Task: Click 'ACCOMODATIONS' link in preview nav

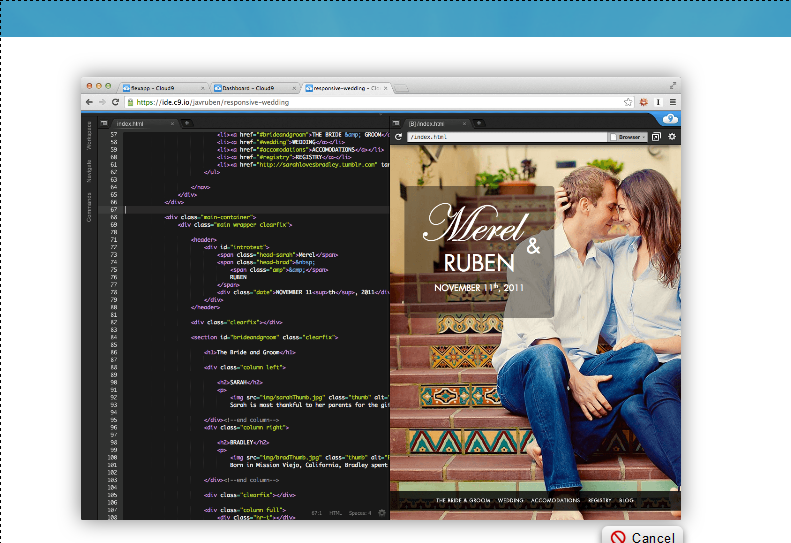Action: coord(555,501)
